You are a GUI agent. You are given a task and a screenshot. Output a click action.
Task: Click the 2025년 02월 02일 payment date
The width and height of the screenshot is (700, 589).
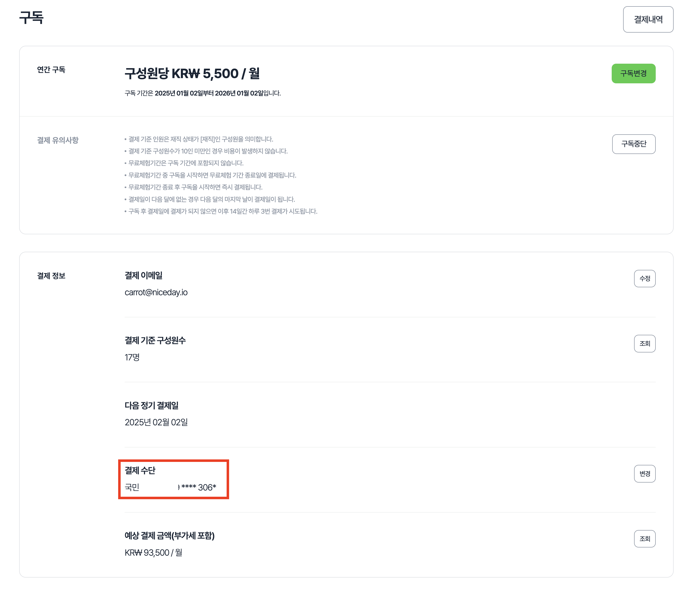point(156,422)
